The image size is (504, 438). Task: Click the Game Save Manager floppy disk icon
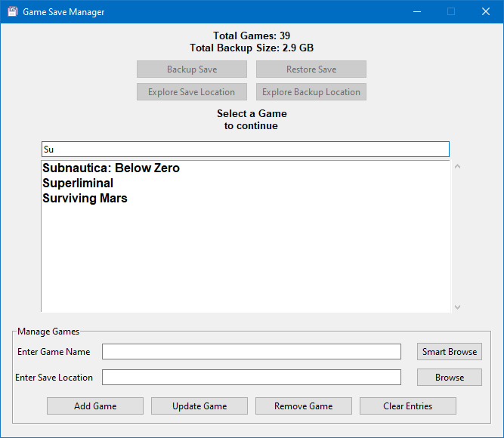click(13, 11)
